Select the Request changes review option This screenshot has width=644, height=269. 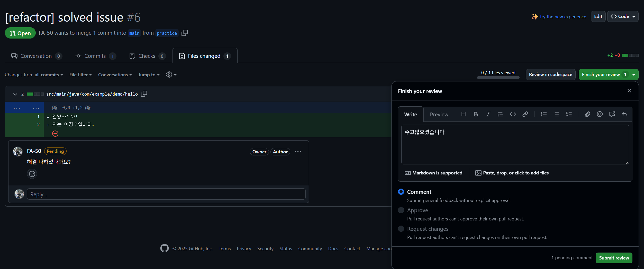point(401,229)
